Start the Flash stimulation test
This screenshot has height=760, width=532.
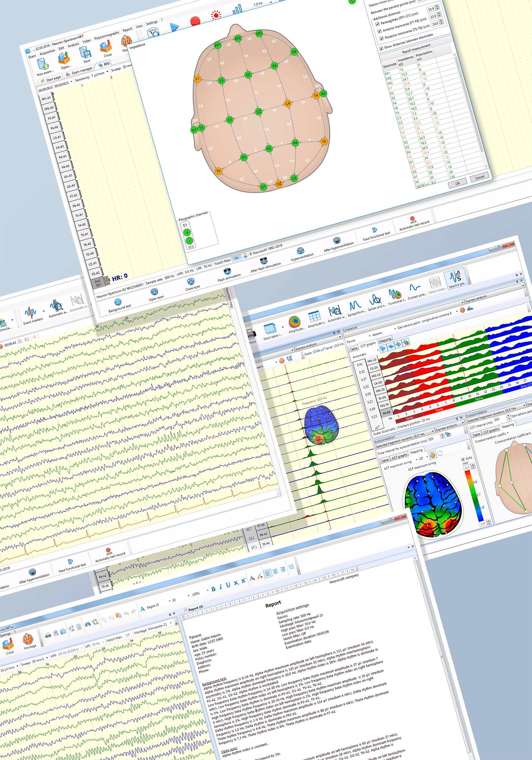coord(228,275)
